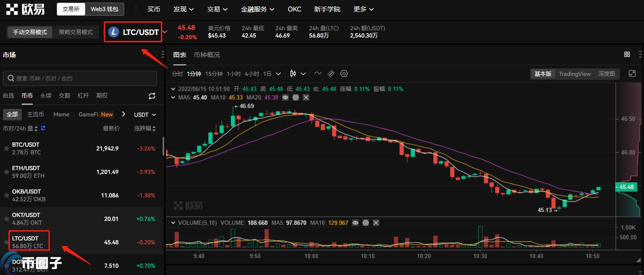Image resolution: width=644 pixels, height=275 pixels.
Task: Filter by Meme category
Action: [61, 115]
